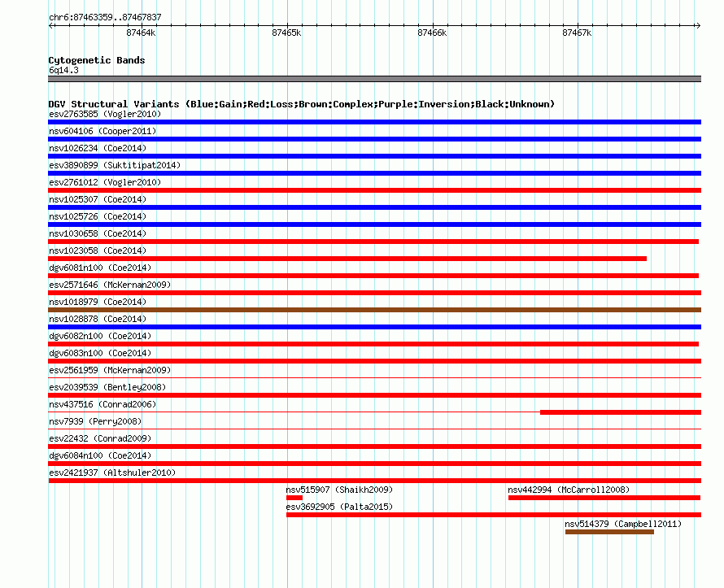
Task: Click the chr6:87463359..87467837 coordinates label
Action: point(105,17)
